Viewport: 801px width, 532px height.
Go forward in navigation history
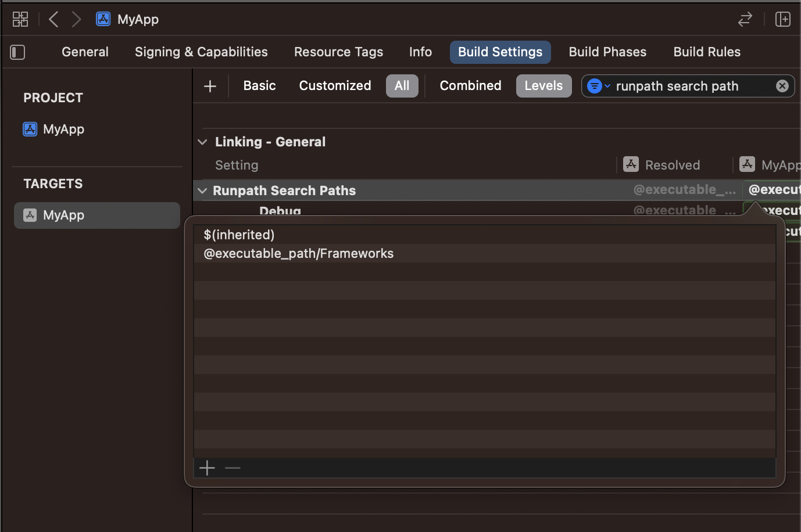76,19
